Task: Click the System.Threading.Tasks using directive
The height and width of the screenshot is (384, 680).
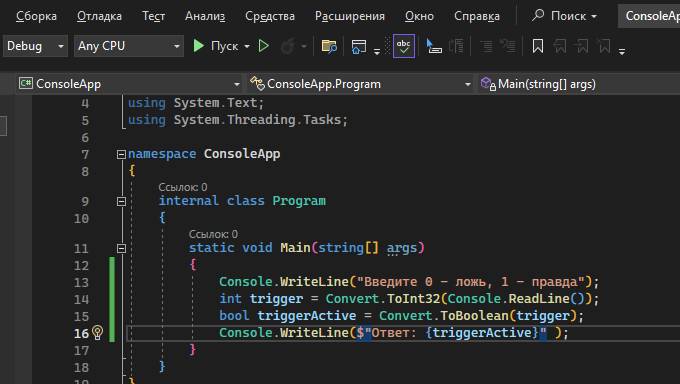Action: click(x=238, y=120)
